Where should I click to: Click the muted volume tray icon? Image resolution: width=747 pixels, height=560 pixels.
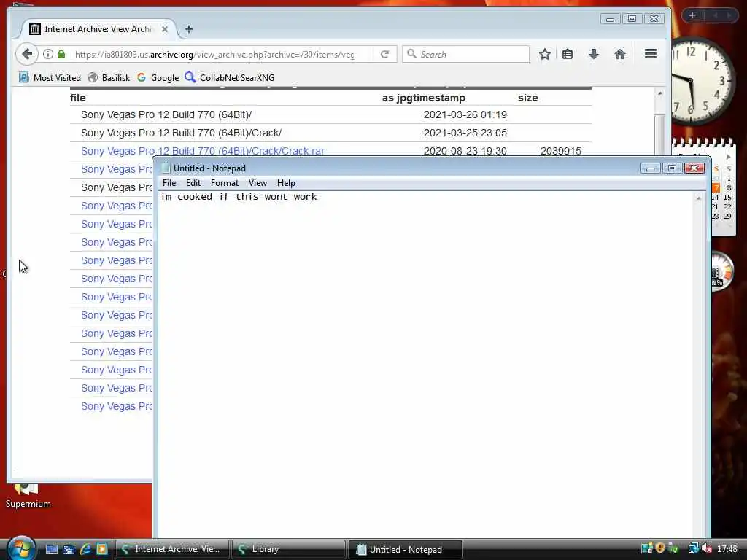point(707,548)
